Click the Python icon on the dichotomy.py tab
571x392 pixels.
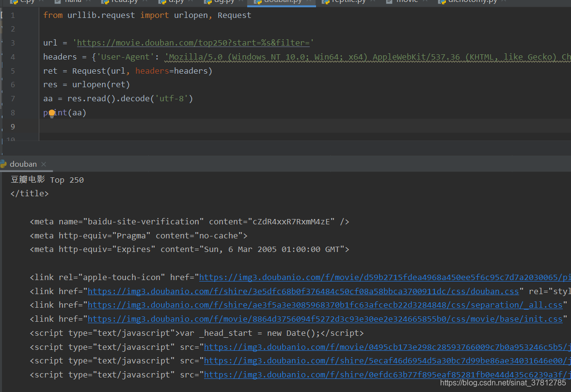(443, 1)
